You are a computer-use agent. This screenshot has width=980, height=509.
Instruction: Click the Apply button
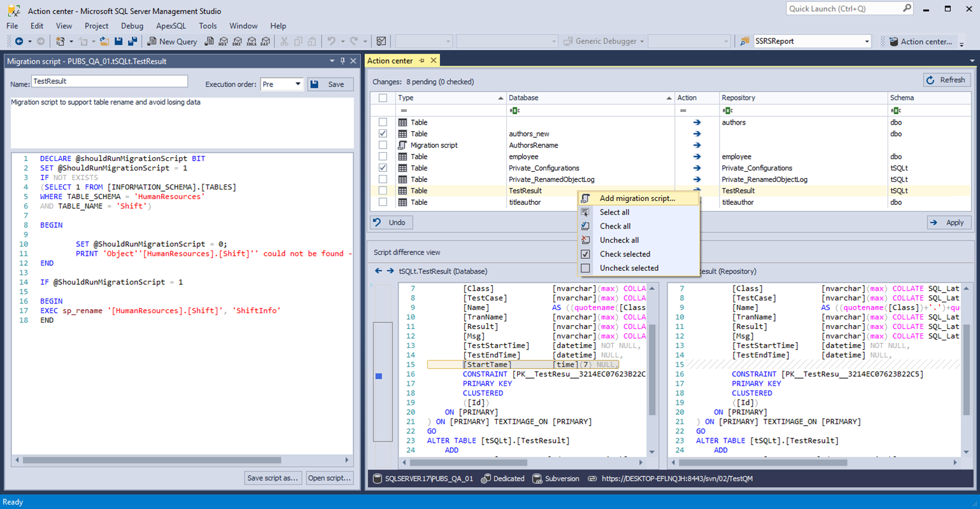tap(949, 223)
